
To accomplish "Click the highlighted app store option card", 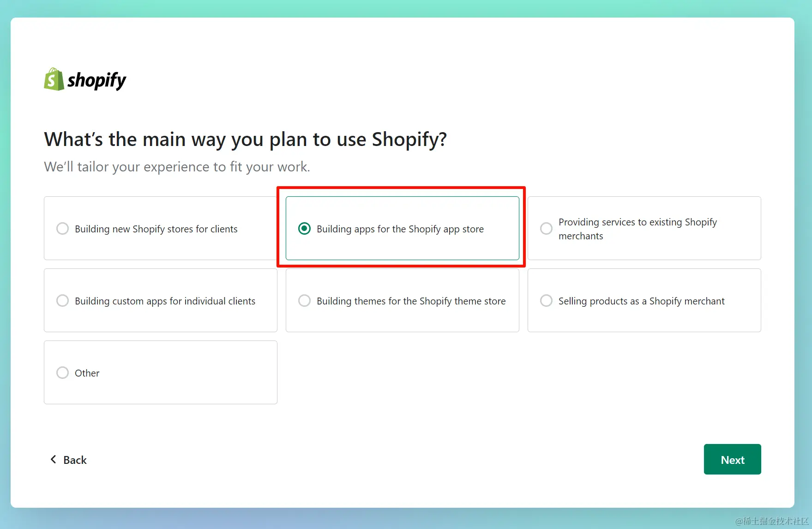I will coord(402,228).
